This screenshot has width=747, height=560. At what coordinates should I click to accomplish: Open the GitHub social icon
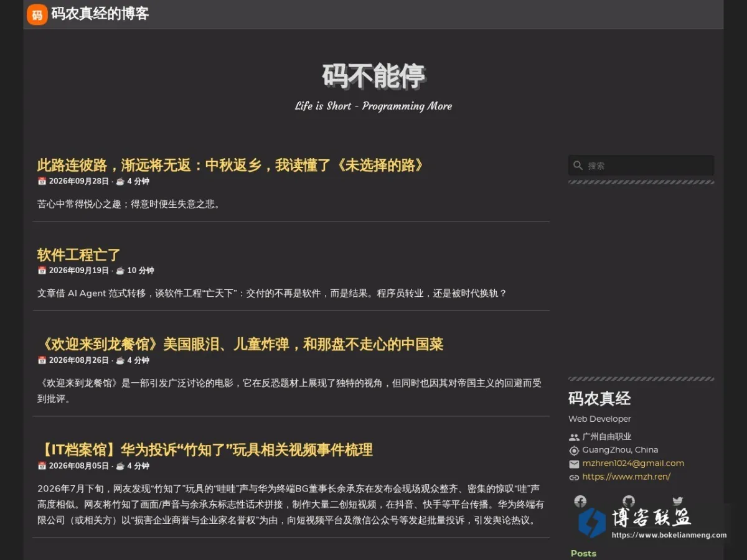click(629, 501)
